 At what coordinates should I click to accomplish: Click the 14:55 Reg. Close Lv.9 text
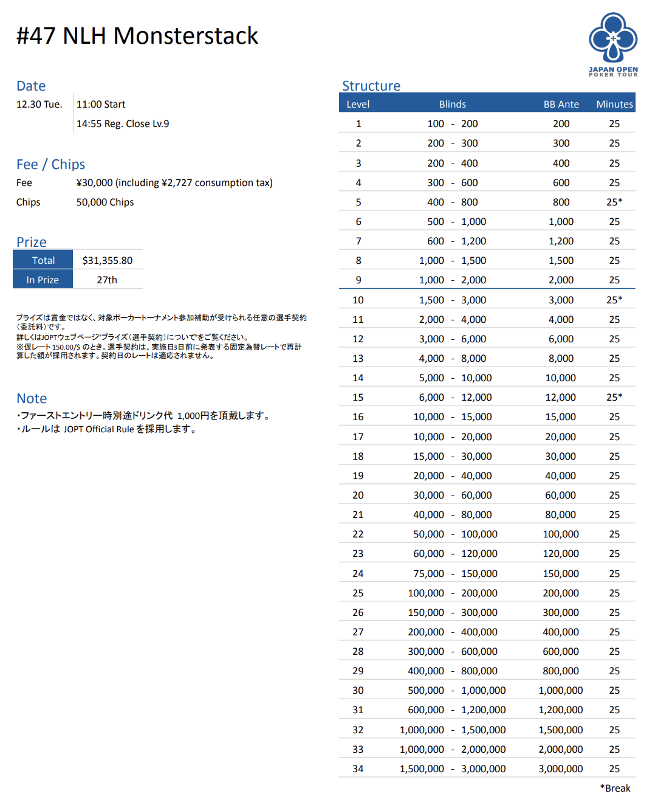123,124
